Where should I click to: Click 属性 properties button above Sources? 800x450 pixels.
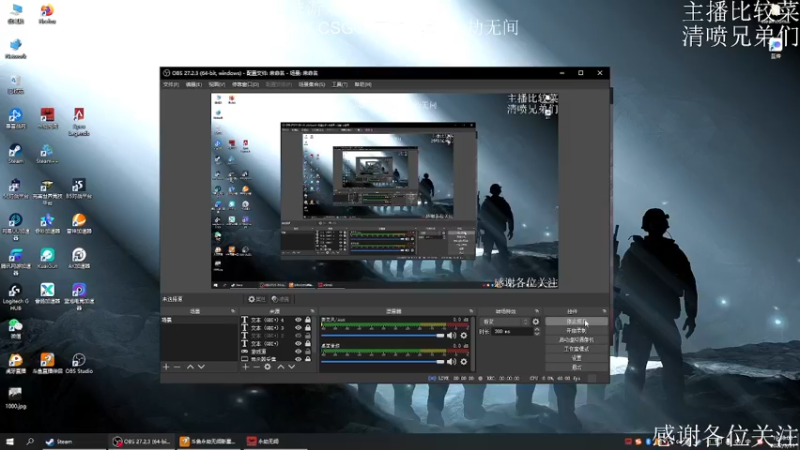pos(257,299)
